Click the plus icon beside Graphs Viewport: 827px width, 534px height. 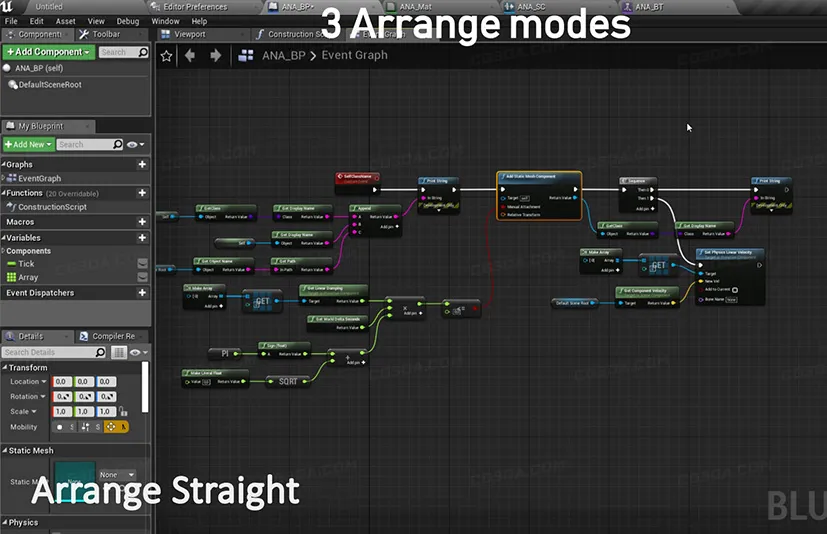(x=142, y=165)
